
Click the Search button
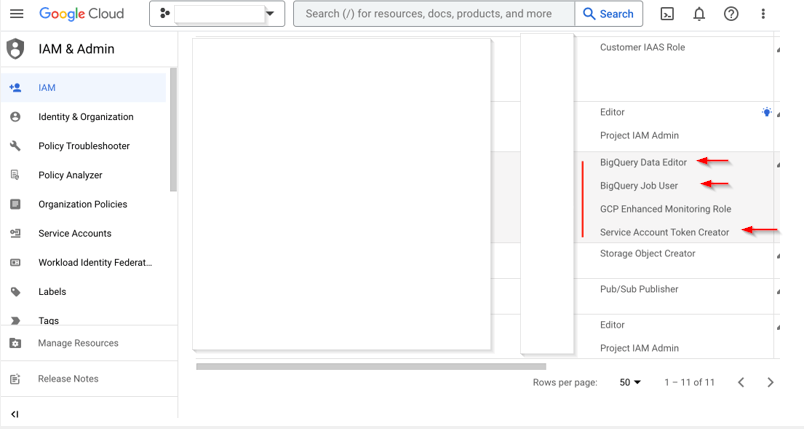609,14
